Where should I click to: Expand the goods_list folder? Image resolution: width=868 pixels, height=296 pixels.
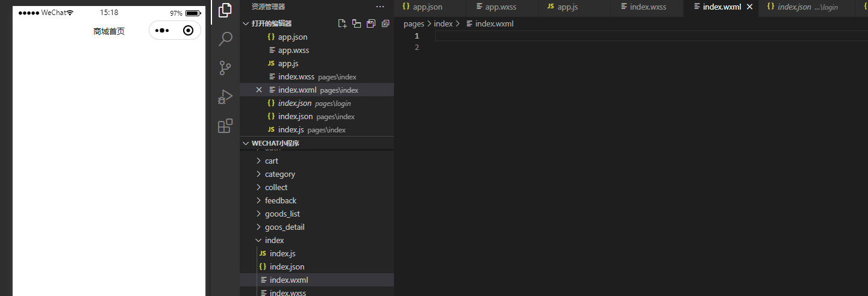317,214
